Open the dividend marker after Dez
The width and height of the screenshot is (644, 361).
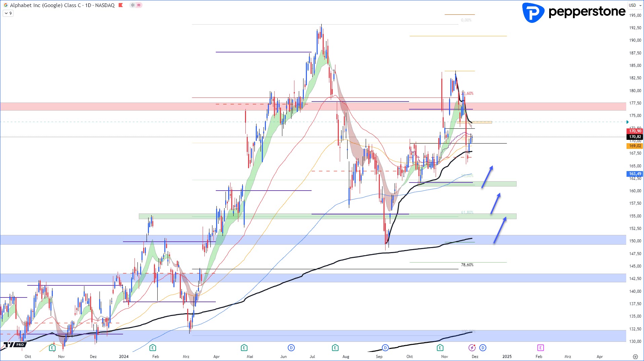[483, 348]
